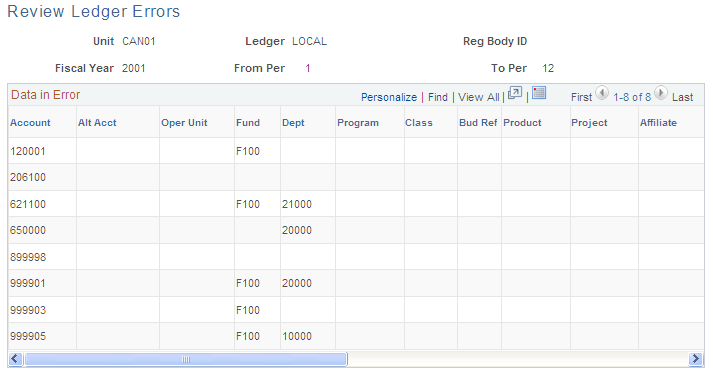Click the Affiliate column header
Viewport: 713px width, 376px height.
coord(658,123)
